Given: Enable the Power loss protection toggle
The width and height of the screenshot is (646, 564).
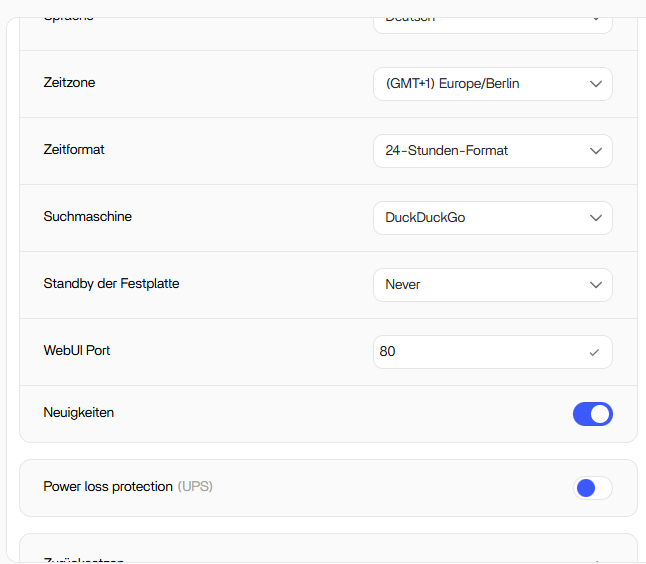Looking at the screenshot, I should pos(592,488).
